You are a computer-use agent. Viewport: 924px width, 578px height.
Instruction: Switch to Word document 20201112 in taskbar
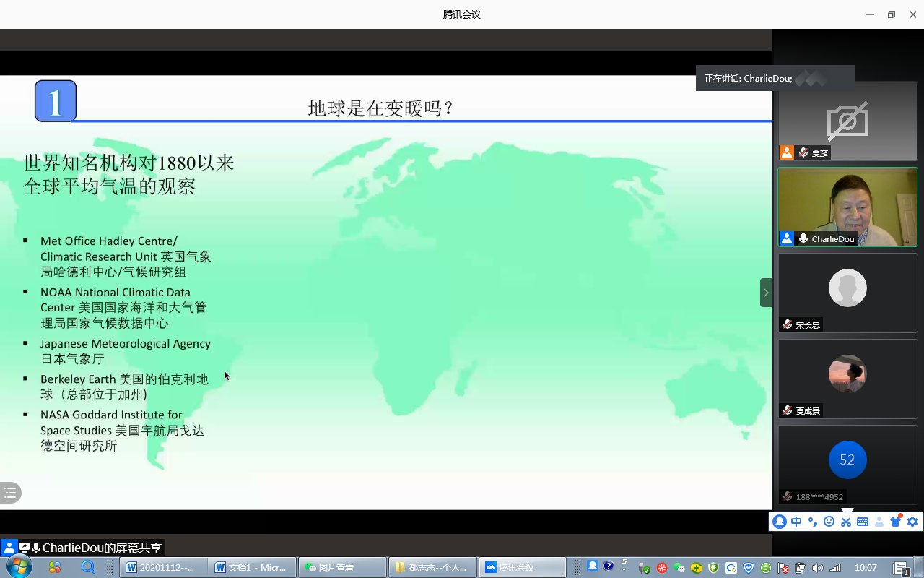(163, 567)
